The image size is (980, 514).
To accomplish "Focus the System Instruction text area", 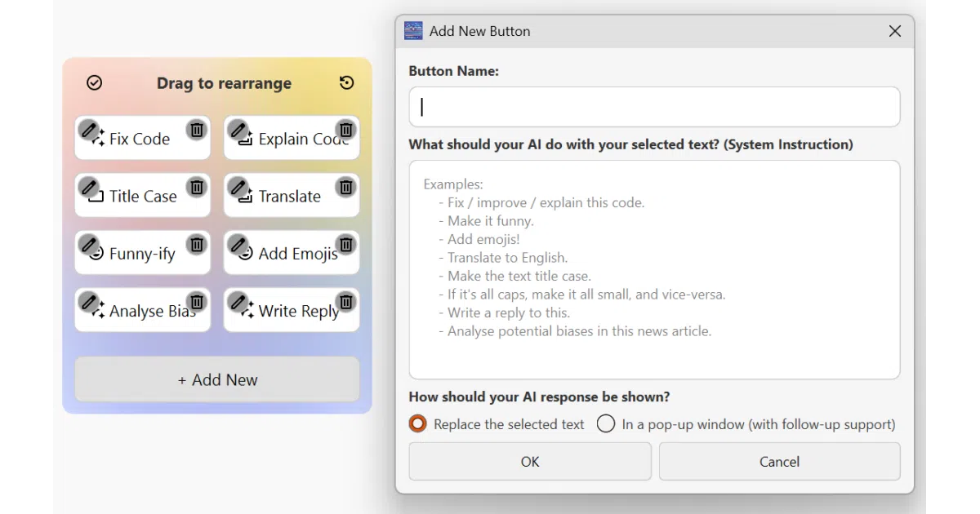I will 654,270.
